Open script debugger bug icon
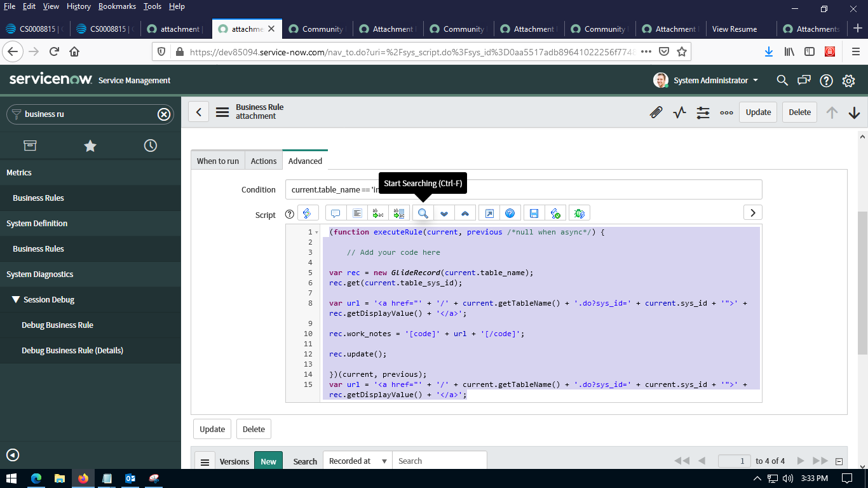Screen dimensions: 868x488 580,213
